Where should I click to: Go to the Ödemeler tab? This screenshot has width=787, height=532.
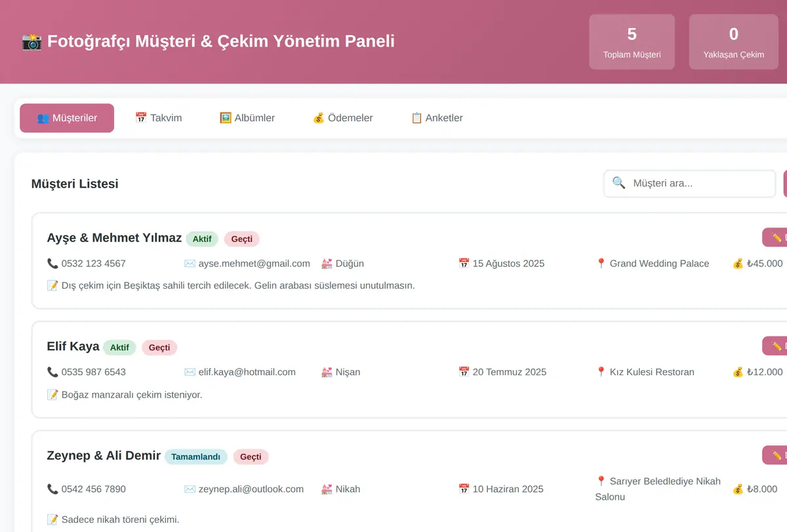[x=342, y=118]
